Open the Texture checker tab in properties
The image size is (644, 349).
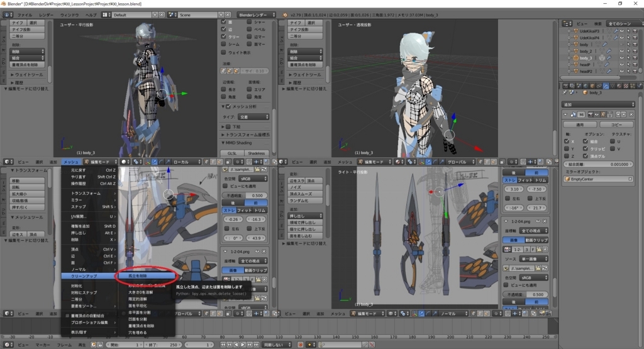(626, 86)
